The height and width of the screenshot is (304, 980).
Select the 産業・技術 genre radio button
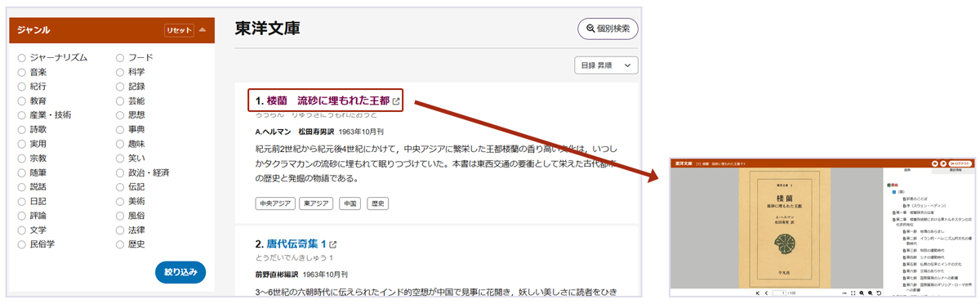pyautogui.click(x=22, y=115)
